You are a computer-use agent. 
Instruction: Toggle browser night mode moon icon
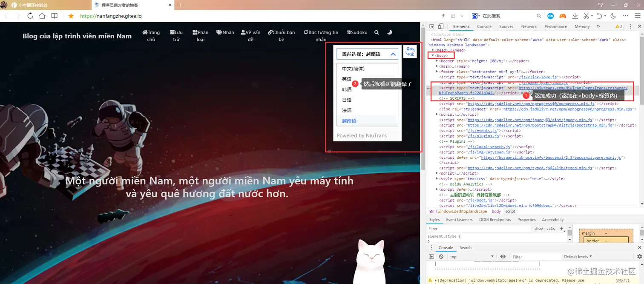point(613,16)
